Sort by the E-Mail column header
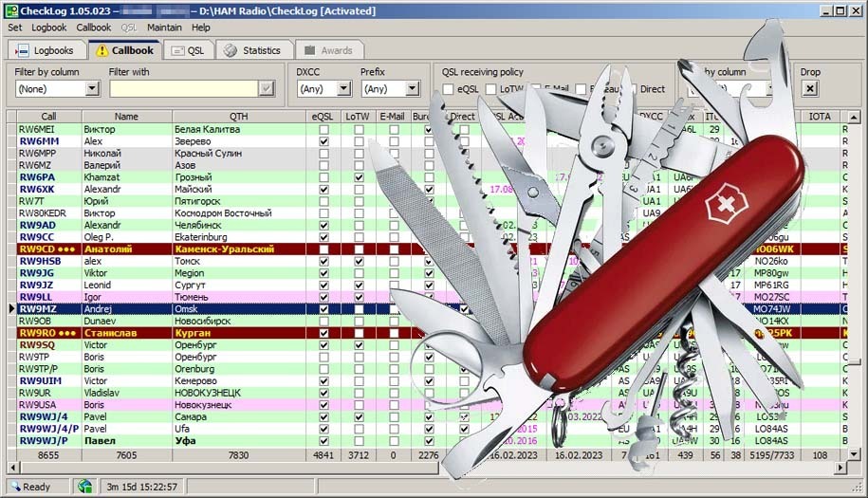The height and width of the screenshot is (498, 868). pyautogui.click(x=393, y=116)
